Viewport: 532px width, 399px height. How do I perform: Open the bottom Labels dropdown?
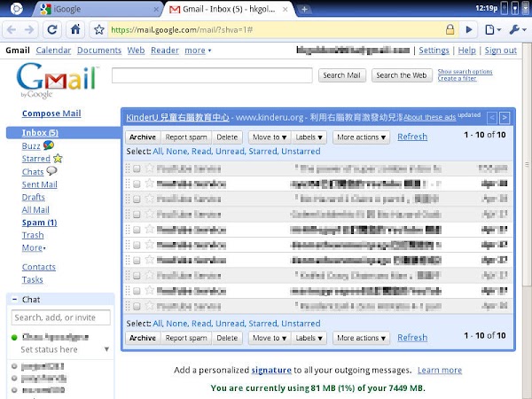point(309,338)
